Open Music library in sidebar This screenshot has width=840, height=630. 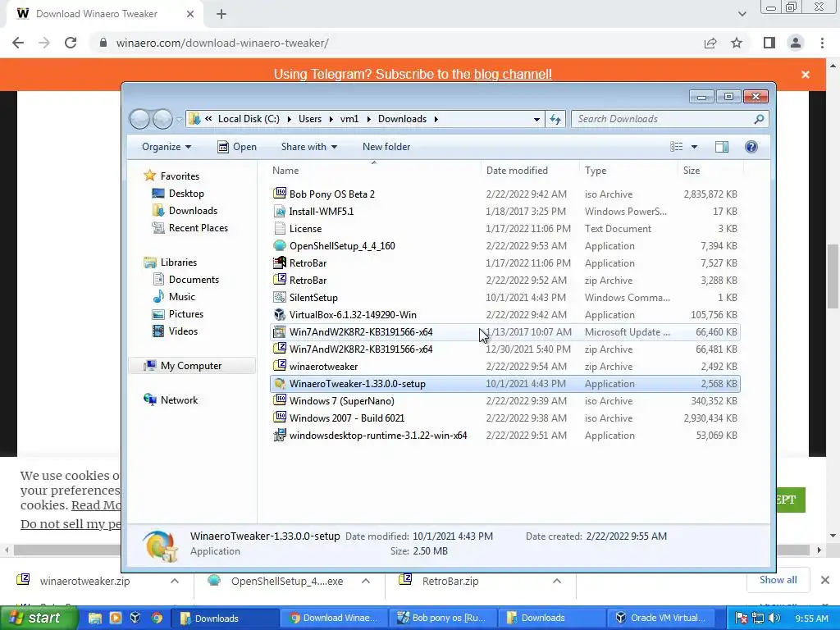pos(174,296)
